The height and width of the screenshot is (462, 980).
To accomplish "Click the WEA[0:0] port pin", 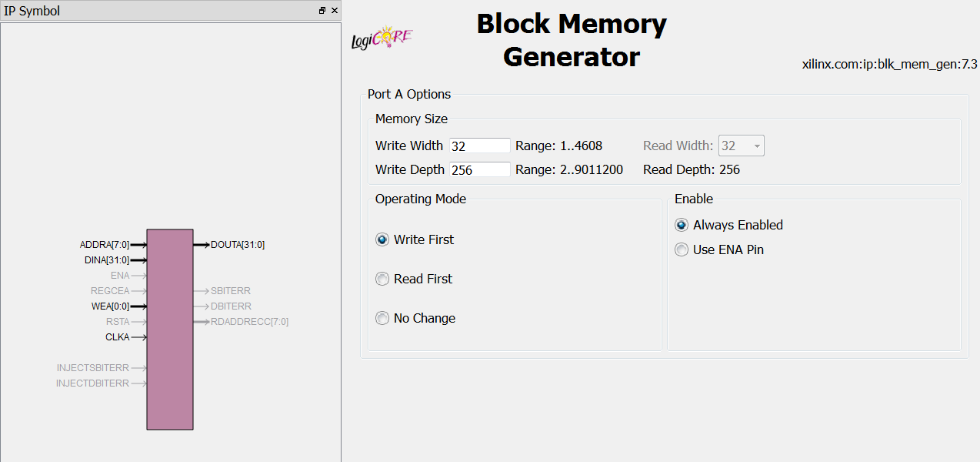I will (x=118, y=306).
